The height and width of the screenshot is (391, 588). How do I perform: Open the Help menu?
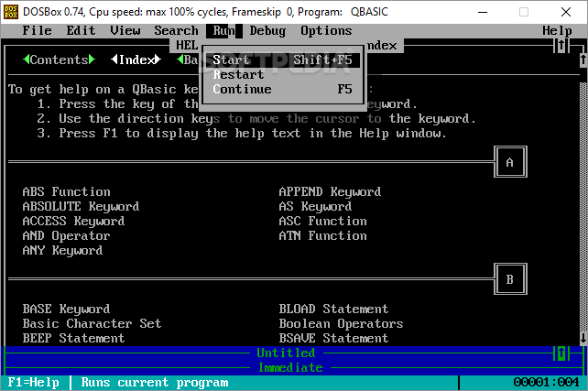click(557, 31)
